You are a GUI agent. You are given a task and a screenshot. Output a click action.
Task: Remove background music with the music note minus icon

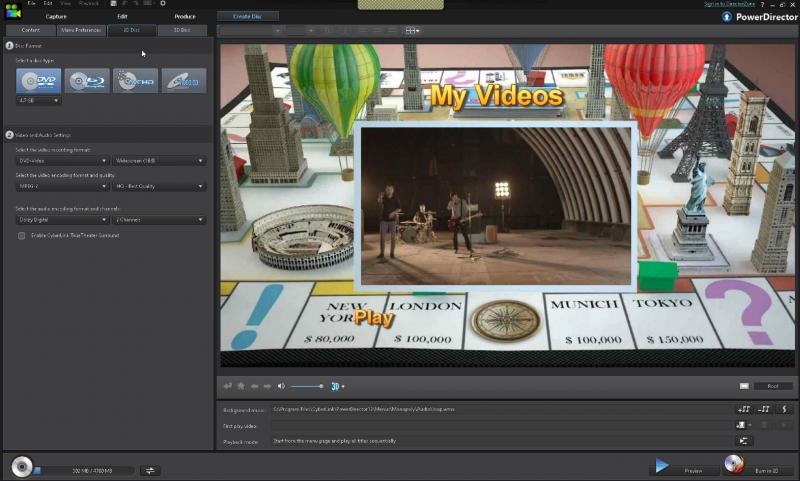764,409
